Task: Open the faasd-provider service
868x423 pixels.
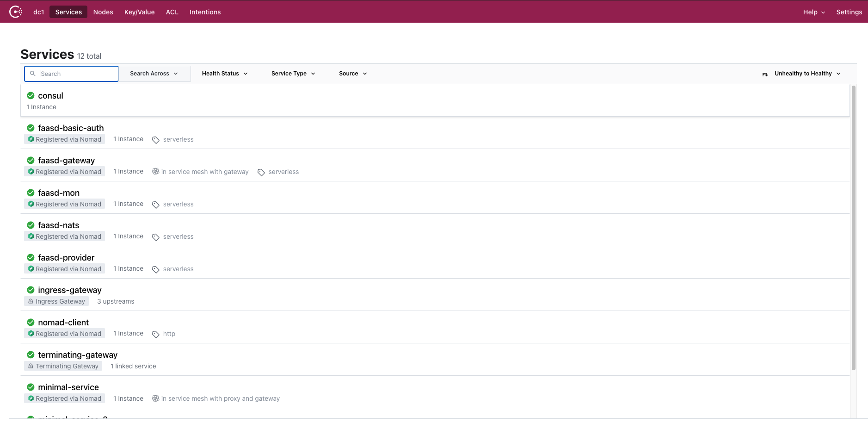Action: pyautogui.click(x=66, y=258)
